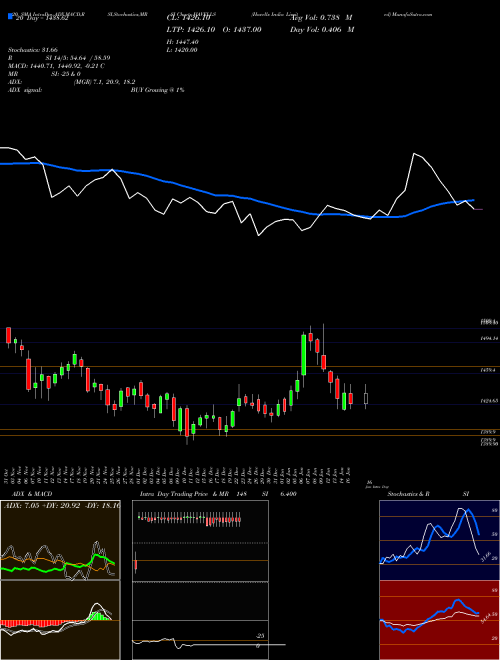
Task: Click the 'CL: 1426.10' close price
Action: (188, 18)
